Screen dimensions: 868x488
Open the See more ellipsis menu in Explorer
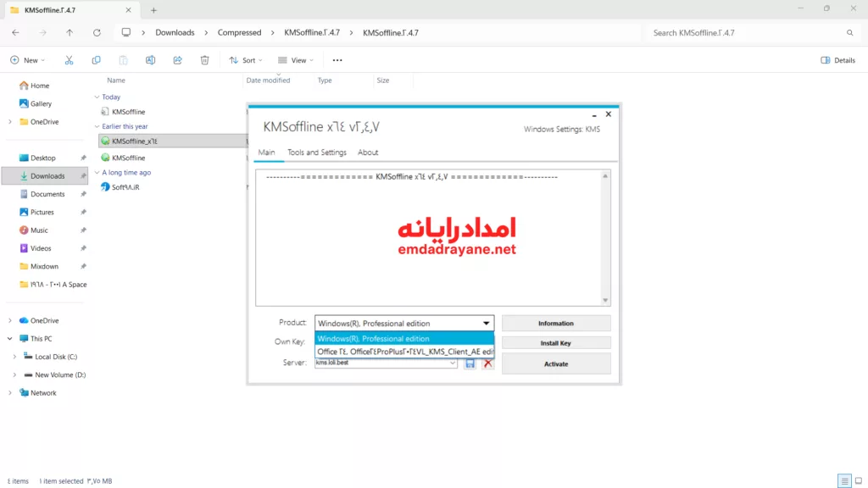pos(337,60)
